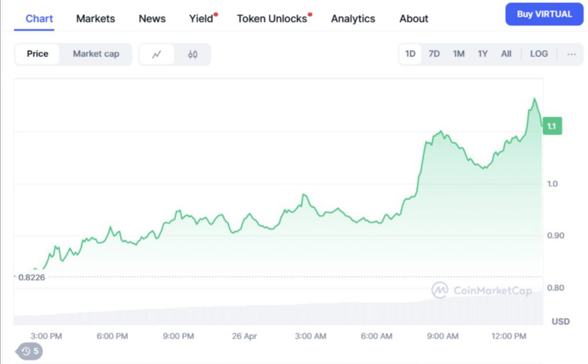Show All time price history
This screenshot has width=588, height=364.
(x=506, y=54)
